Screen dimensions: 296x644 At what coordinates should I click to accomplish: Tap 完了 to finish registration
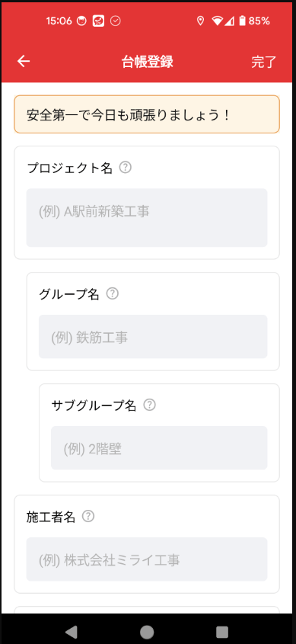click(264, 62)
